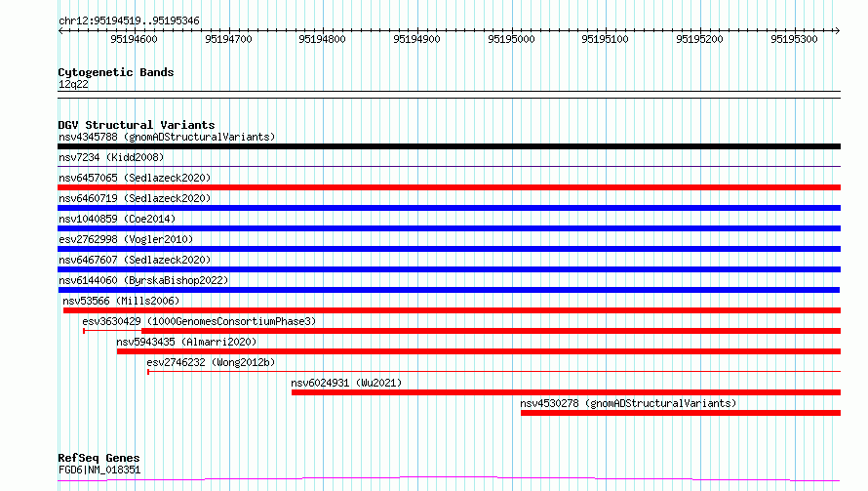The width and height of the screenshot is (868, 491).
Task: Click the nsv4345788 gnomADStructuralVariants label
Action: 167,137
